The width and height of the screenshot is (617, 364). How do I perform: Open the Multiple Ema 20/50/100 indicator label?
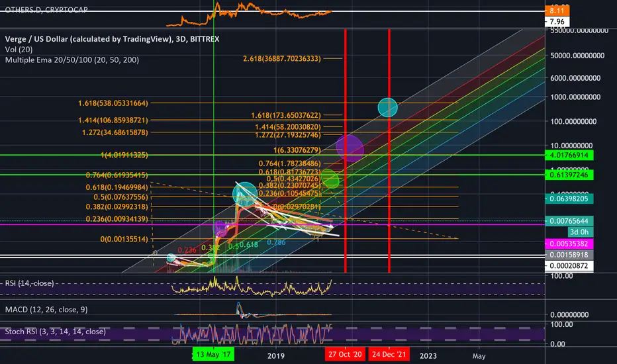(x=72, y=60)
